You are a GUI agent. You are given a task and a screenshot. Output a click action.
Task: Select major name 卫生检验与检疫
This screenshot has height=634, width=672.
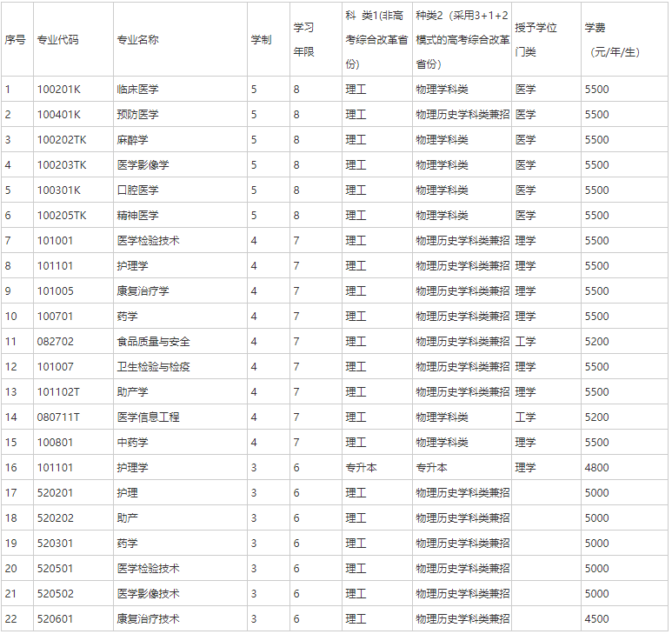(x=153, y=367)
